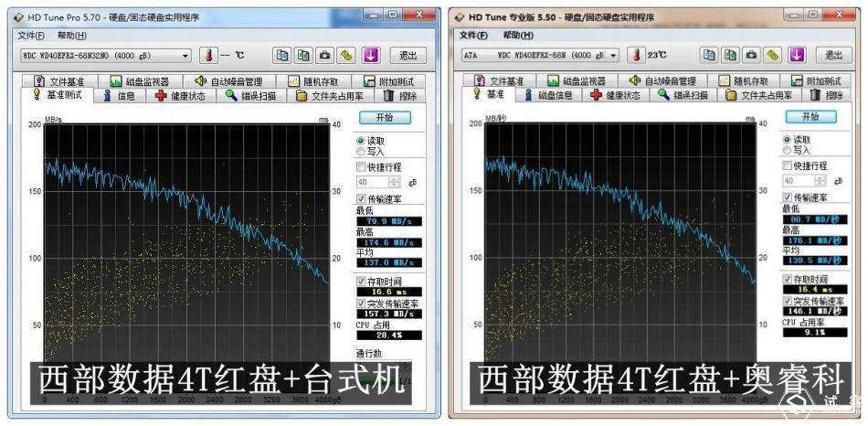Click CPU usage 9.1% value in right window

point(815,333)
